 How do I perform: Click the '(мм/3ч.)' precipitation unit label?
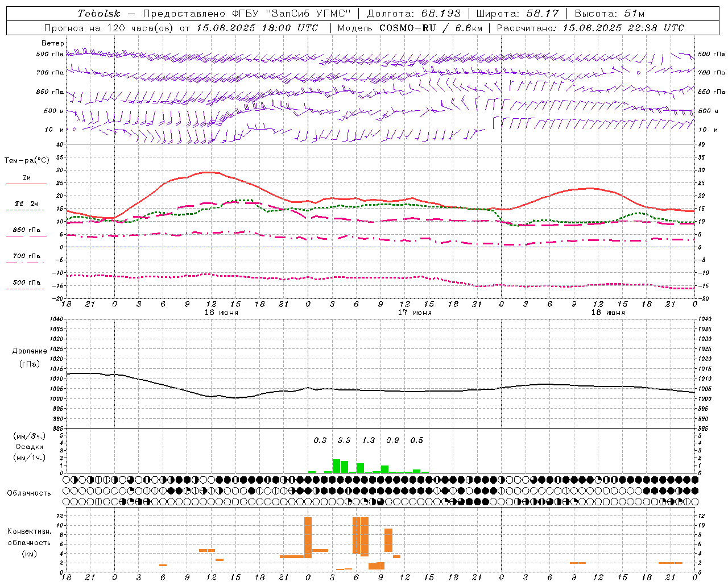[x=30, y=436]
